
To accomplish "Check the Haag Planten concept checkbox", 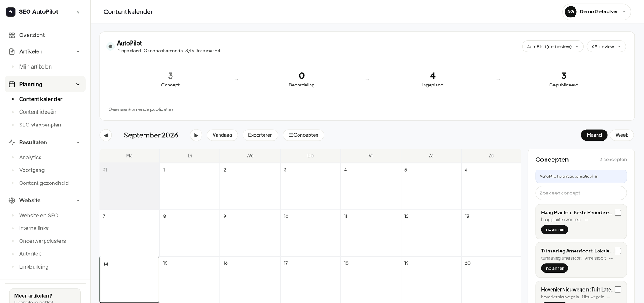I will (x=618, y=213).
